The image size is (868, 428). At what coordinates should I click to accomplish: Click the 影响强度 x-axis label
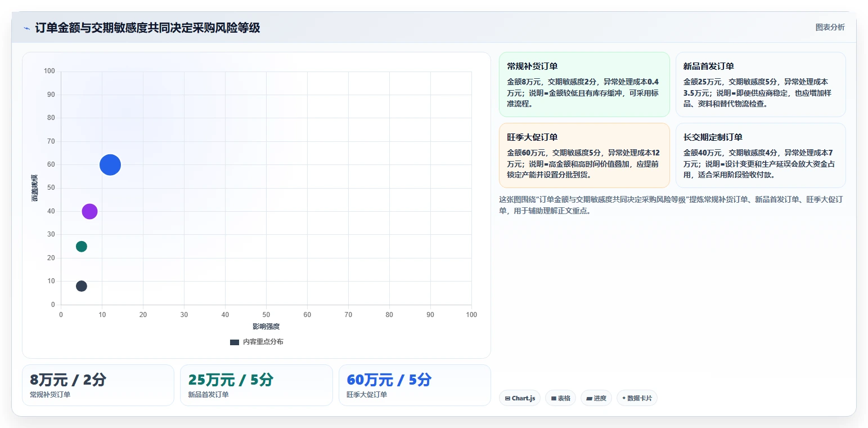pyautogui.click(x=266, y=327)
